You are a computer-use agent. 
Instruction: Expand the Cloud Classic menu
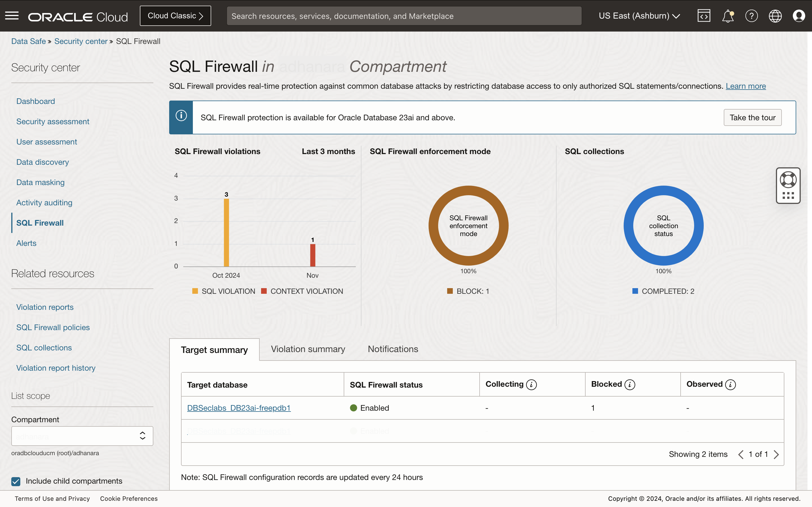click(175, 15)
